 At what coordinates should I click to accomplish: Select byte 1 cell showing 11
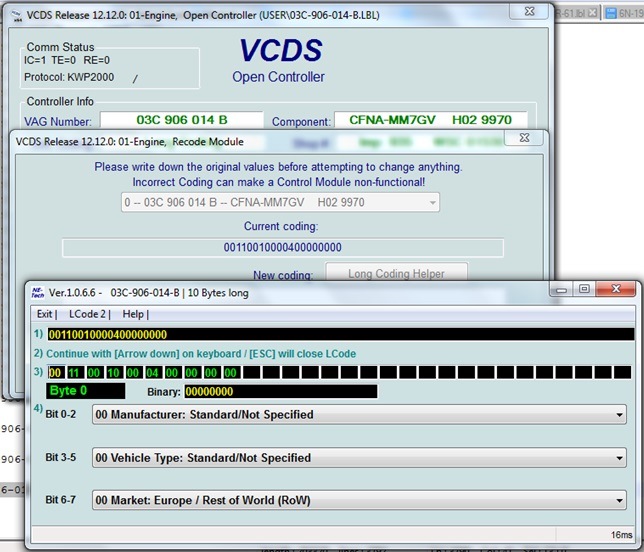coord(74,373)
